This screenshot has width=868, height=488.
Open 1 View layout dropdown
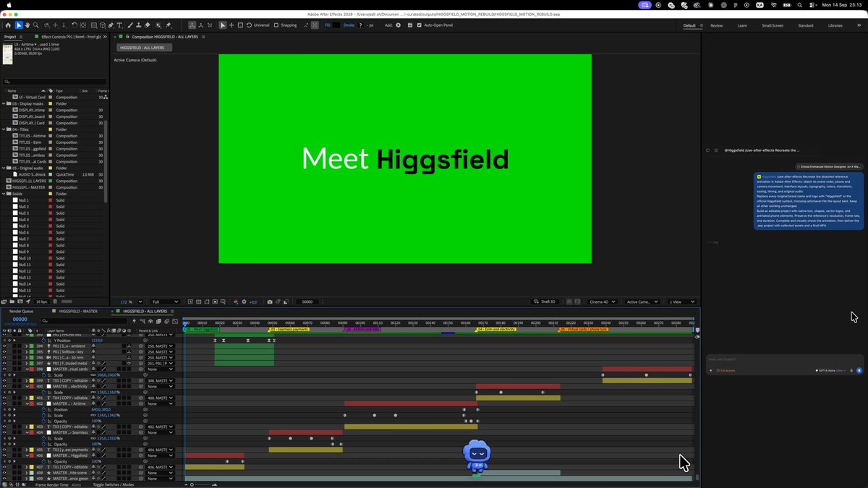(681, 301)
